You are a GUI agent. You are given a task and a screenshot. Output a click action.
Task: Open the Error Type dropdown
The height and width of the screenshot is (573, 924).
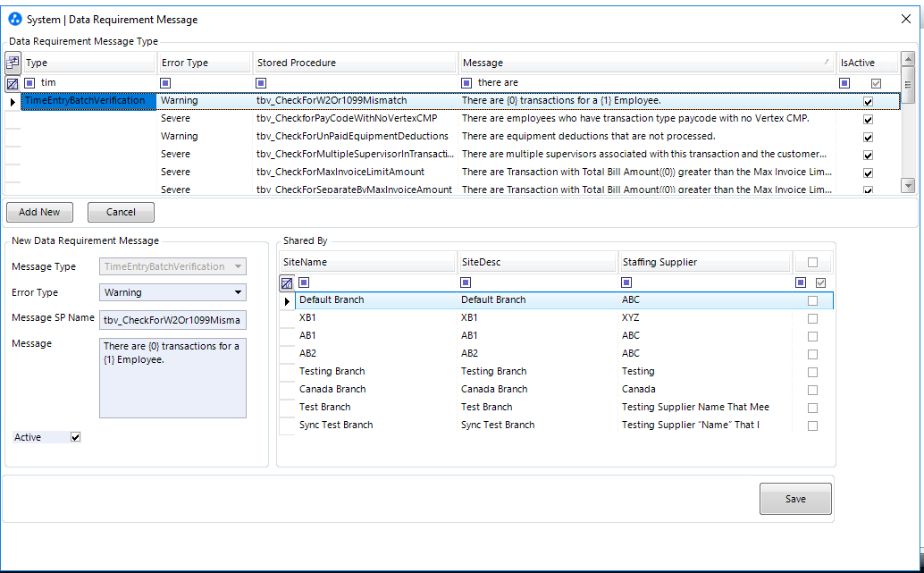(238, 292)
